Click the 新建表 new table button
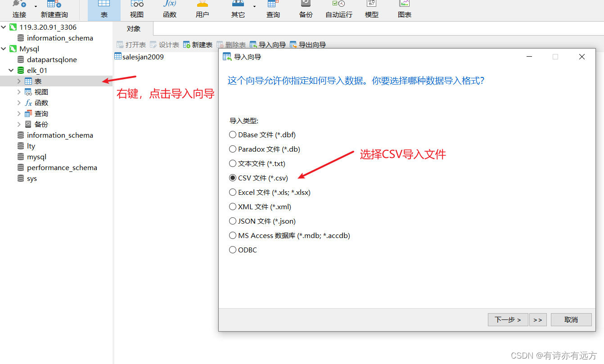604x364 pixels. click(x=198, y=45)
